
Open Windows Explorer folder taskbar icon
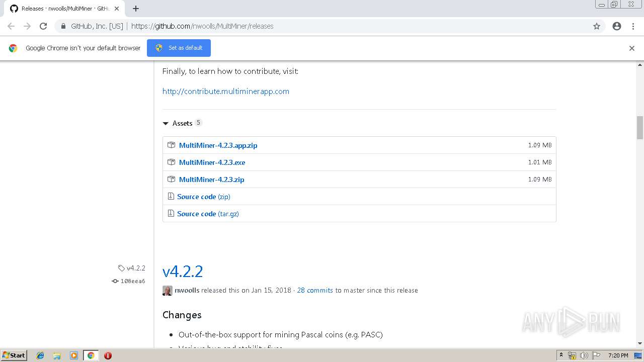point(57,355)
